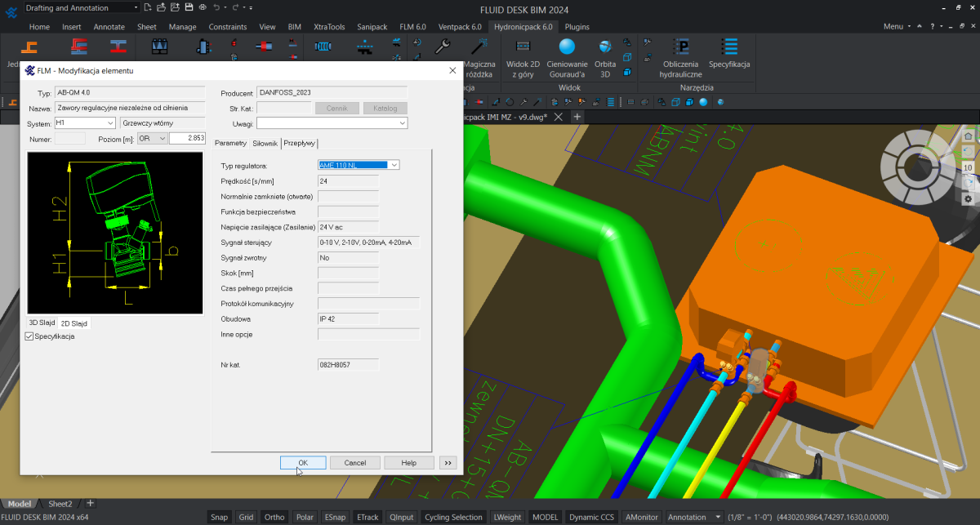This screenshot has width=980, height=525.
Task: Toggle Ortho mode in status bar
Action: point(274,517)
